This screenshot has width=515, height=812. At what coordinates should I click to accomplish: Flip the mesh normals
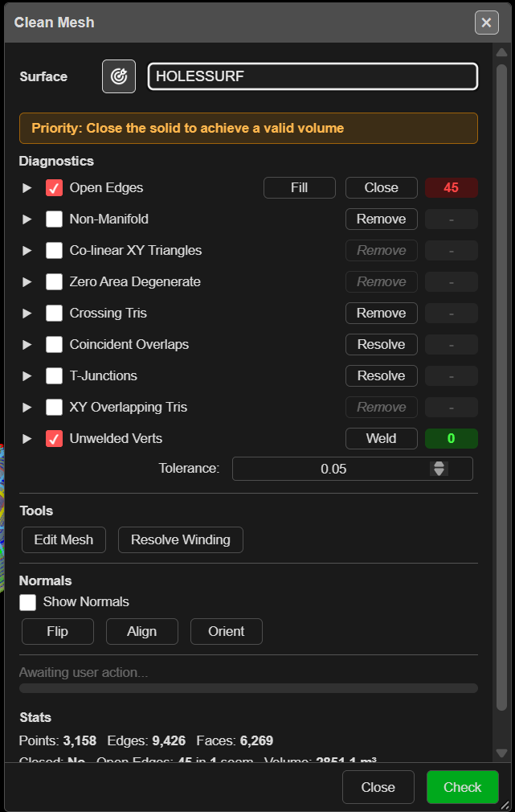tap(58, 632)
